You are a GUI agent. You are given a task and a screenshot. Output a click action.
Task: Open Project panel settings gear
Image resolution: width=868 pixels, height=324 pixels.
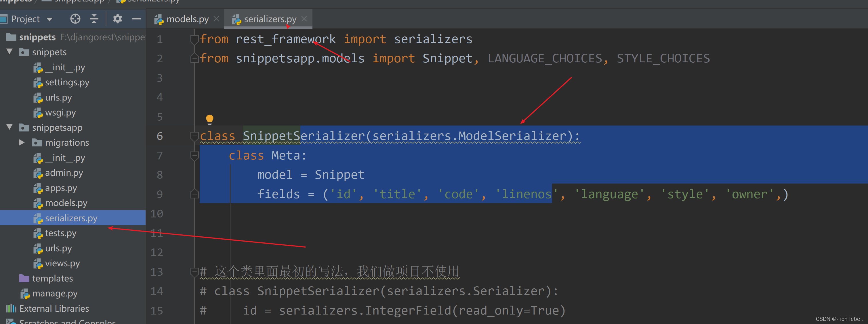pyautogui.click(x=117, y=19)
